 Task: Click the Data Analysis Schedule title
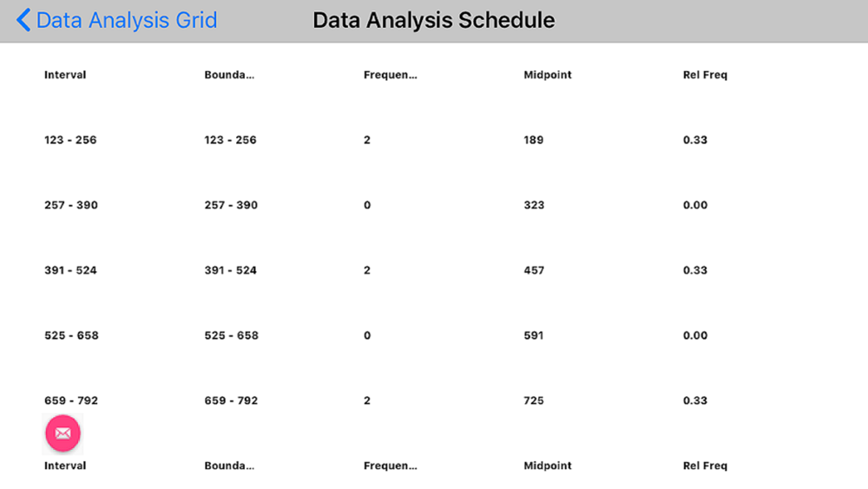click(433, 20)
